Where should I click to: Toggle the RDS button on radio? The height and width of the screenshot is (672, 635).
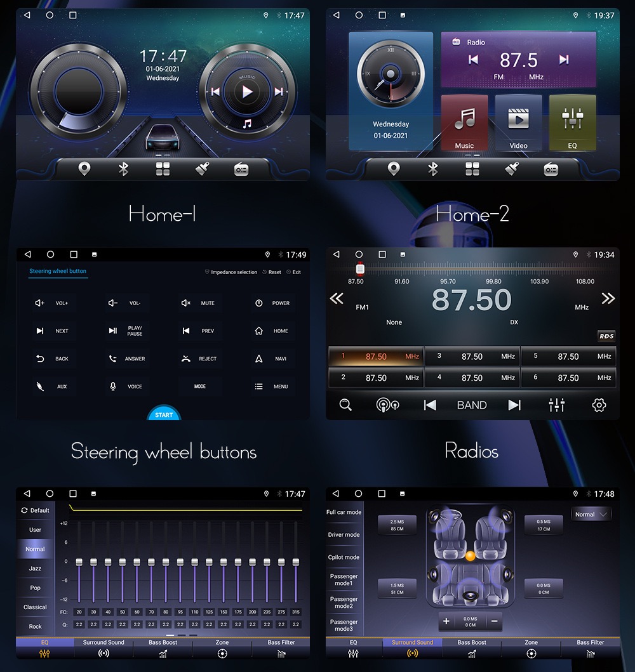click(606, 336)
